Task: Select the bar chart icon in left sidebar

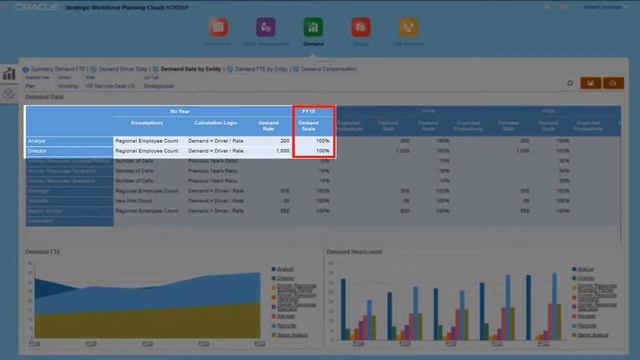Action: click(x=9, y=74)
